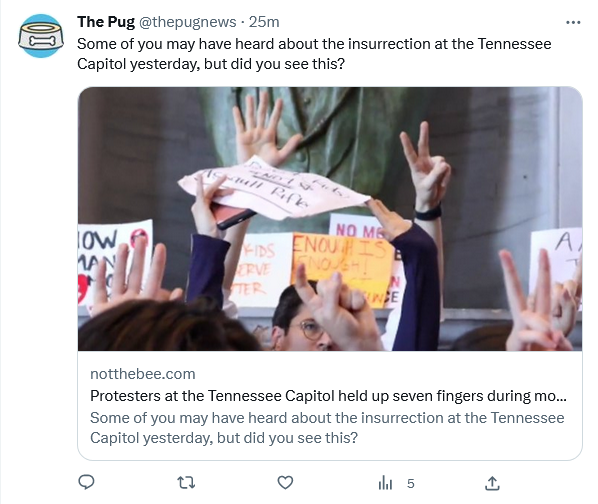Click the share upload icon
Screen dimensions: 598x504
pos(492,483)
